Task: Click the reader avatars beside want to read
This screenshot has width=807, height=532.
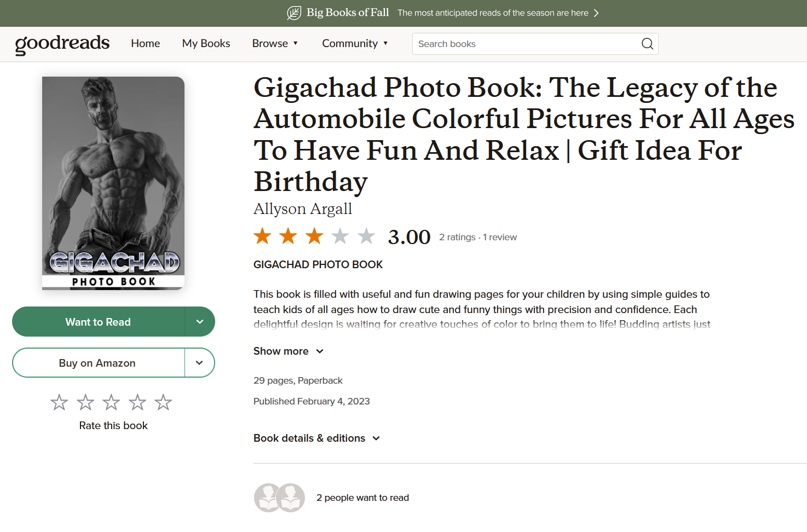Action: click(x=279, y=498)
